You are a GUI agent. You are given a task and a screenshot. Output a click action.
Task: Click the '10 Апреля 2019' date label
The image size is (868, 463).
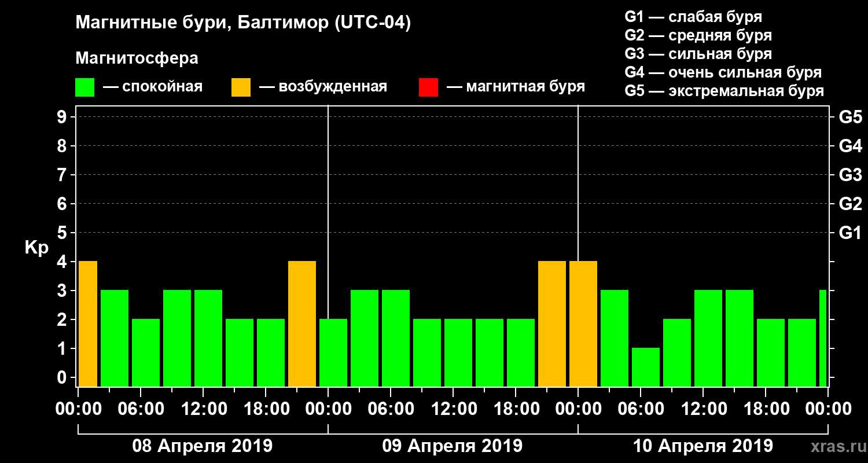(x=703, y=446)
